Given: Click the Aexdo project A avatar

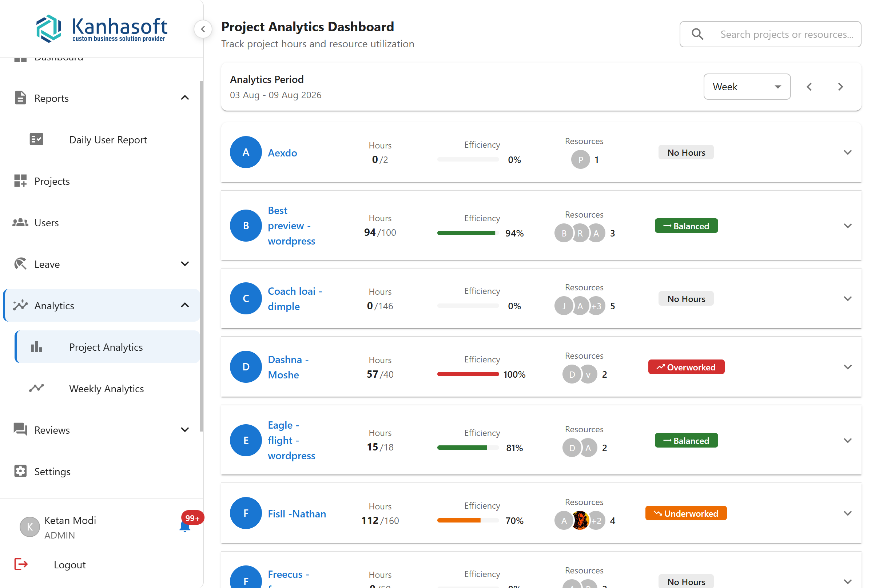Looking at the screenshot, I should click(246, 152).
